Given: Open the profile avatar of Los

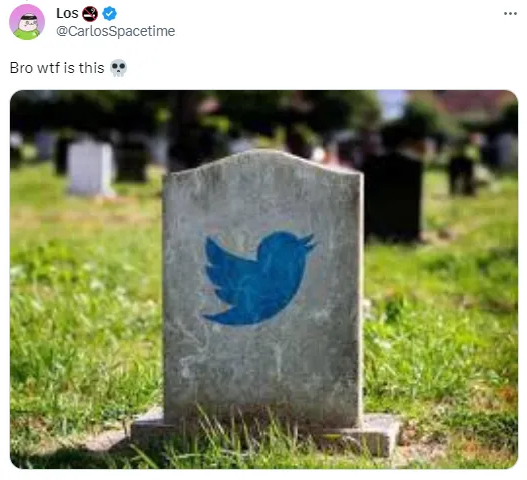Looking at the screenshot, I should [x=27, y=22].
